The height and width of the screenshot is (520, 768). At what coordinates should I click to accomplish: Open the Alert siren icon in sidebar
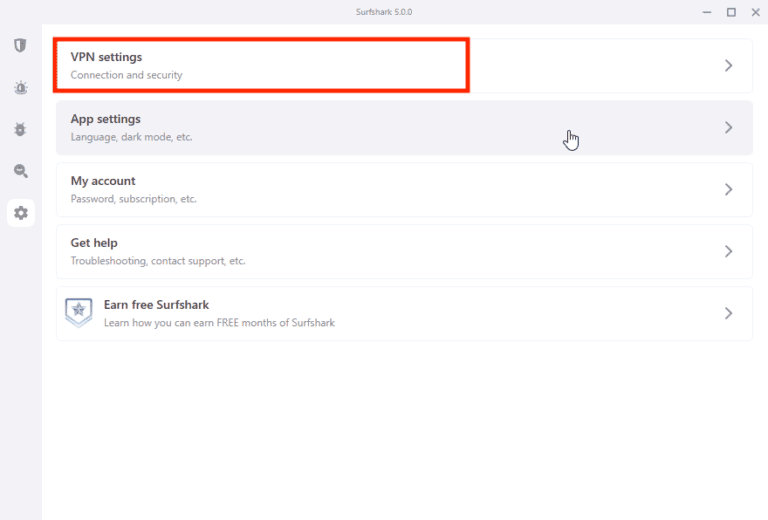point(20,88)
